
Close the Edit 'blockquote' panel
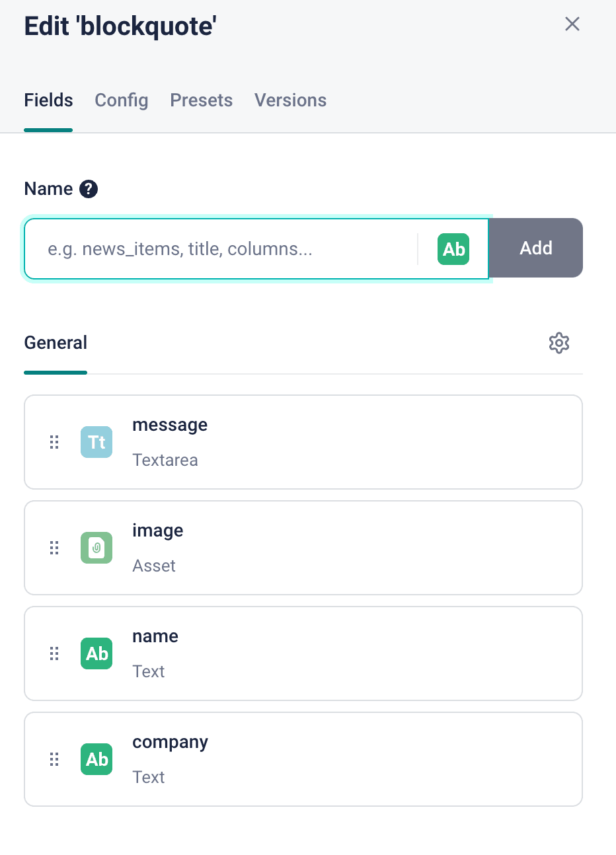(572, 24)
